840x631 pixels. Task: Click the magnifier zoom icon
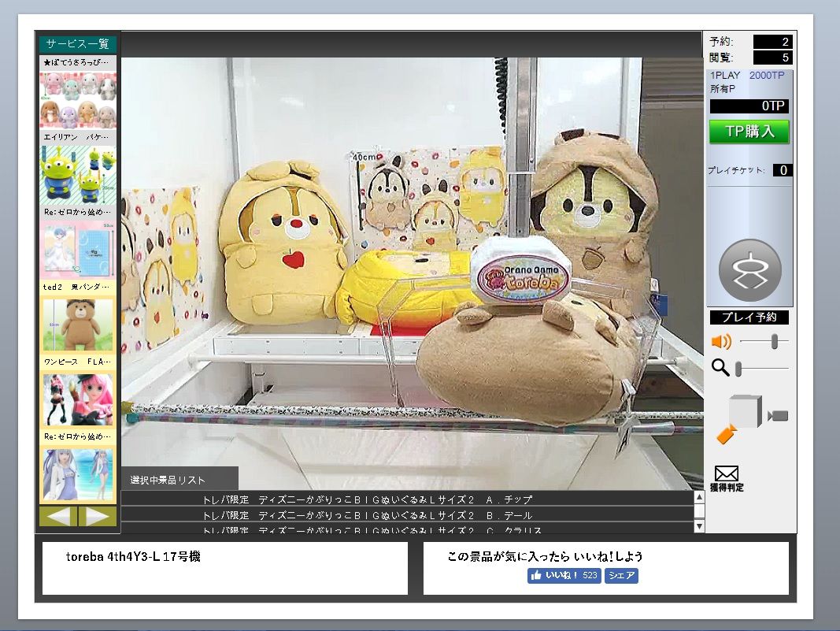click(x=720, y=368)
